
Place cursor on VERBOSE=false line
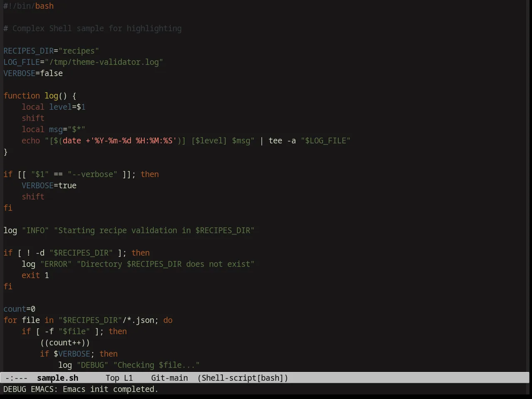(x=33, y=74)
